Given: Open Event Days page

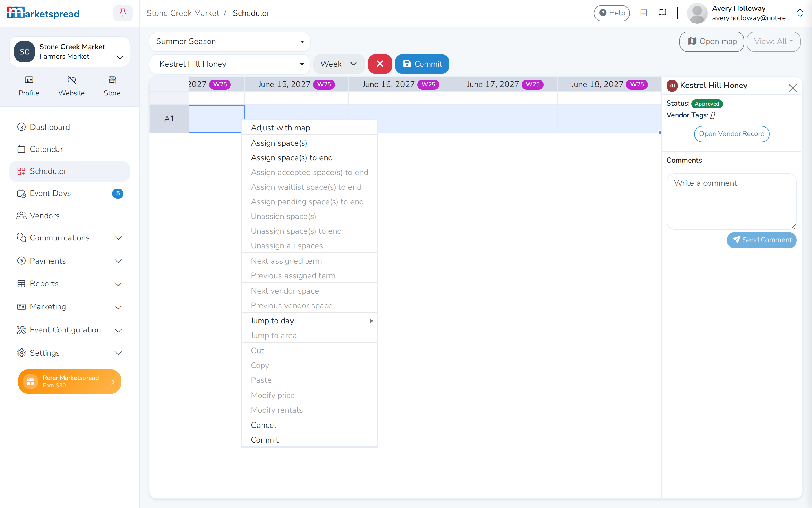Looking at the screenshot, I should coord(69,193).
